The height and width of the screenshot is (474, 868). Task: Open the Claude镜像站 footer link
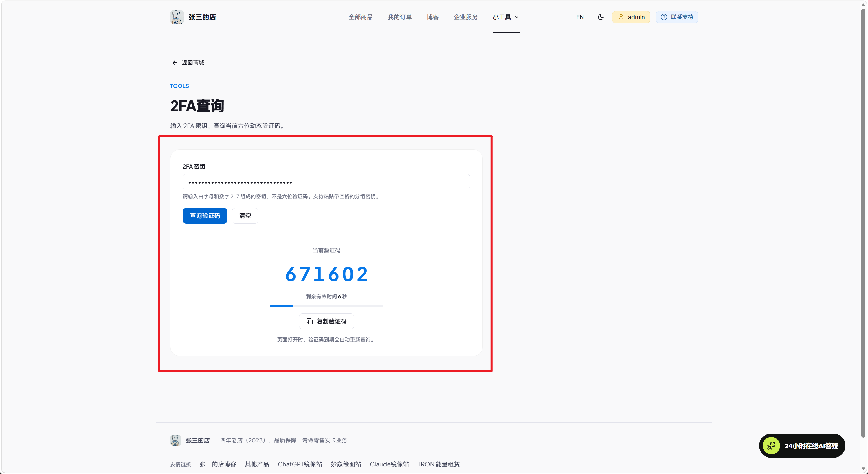(x=389, y=464)
